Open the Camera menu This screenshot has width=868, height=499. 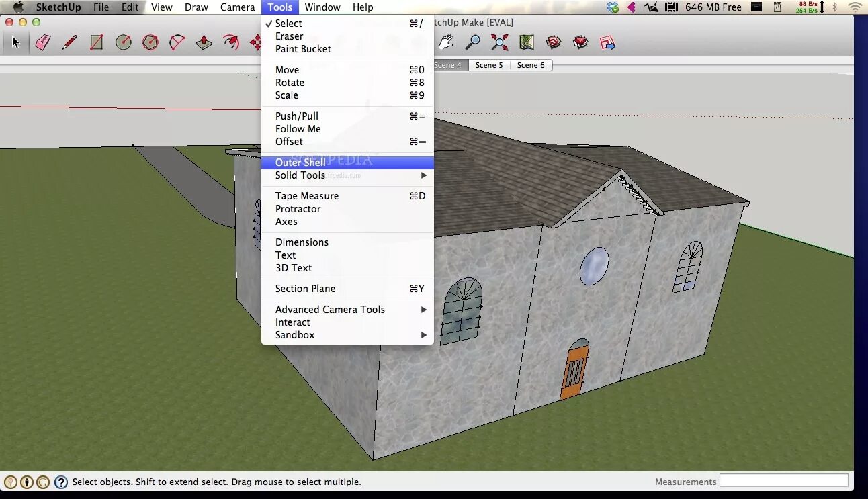237,7
